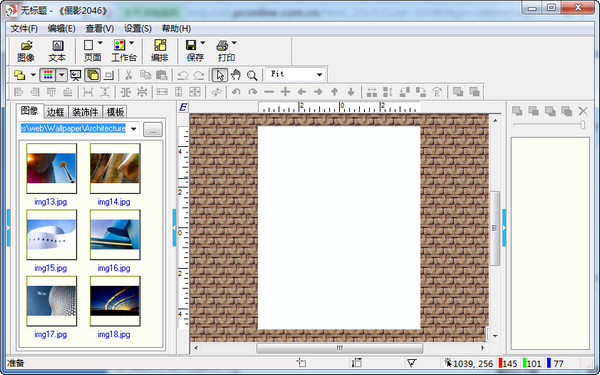Click the slider handle in right panel
Viewport: 600px width, 375px height.
582,124
